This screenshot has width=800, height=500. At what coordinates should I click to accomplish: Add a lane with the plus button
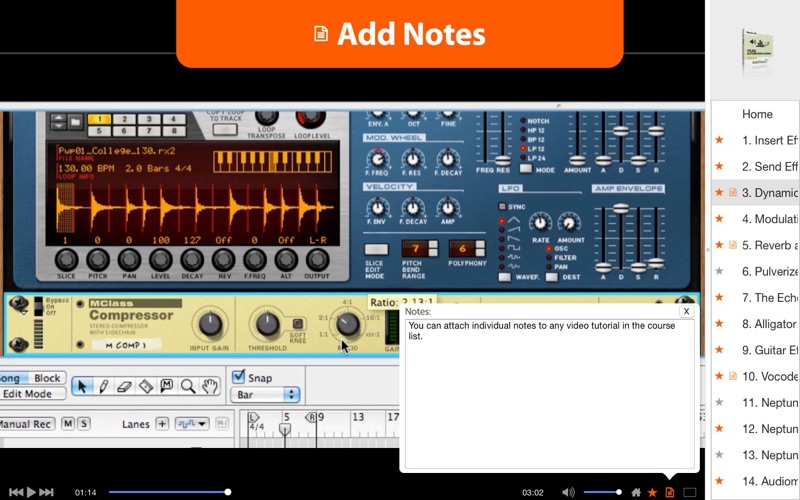(x=162, y=423)
